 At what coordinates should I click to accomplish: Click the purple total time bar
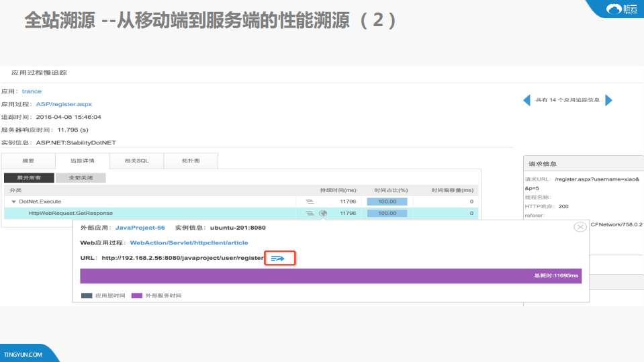tap(330, 276)
